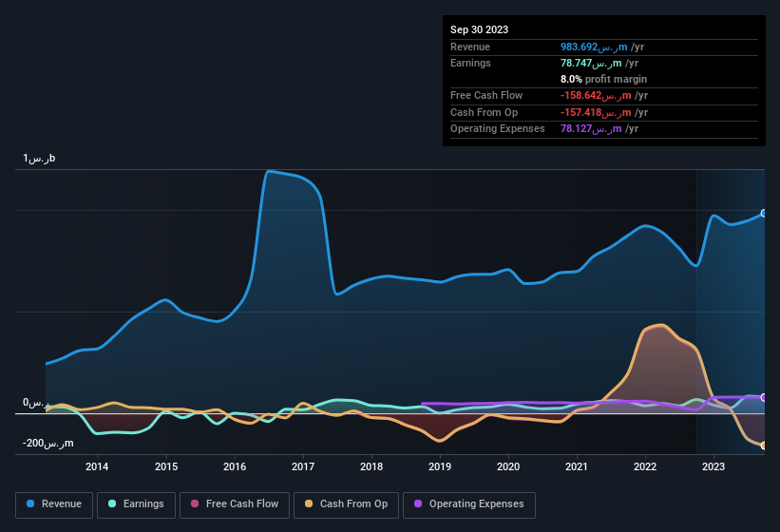Click the 2016 x-axis label
The image size is (780, 532).
click(235, 466)
